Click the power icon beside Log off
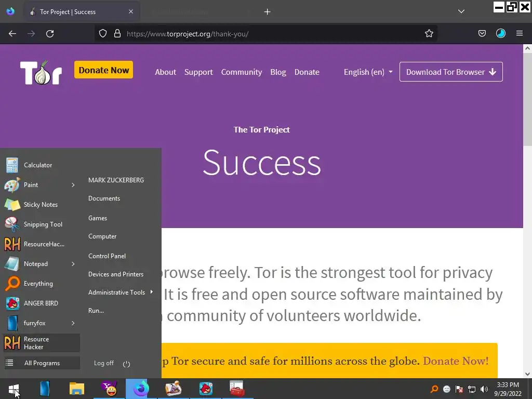 click(x=127, y=364)
